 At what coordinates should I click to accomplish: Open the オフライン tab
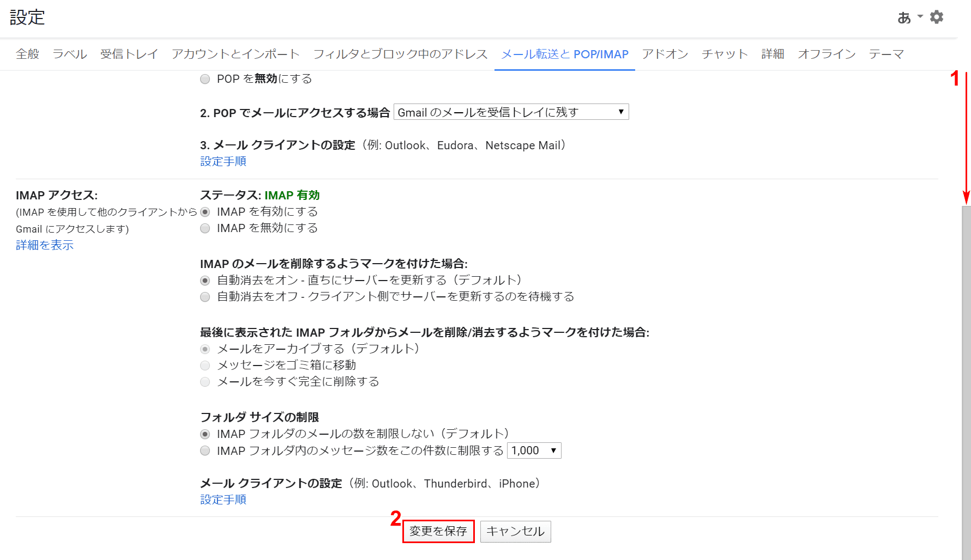(827, 54)
